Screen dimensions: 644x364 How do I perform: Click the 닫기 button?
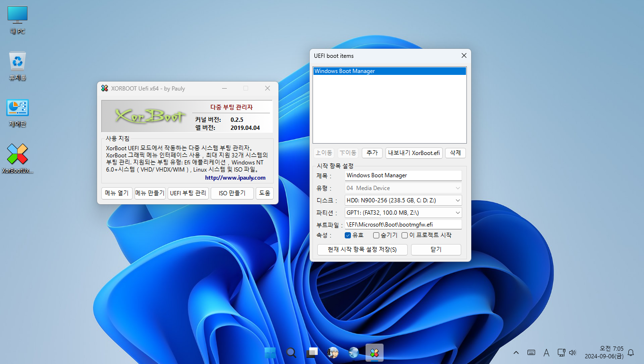[436, 250]
